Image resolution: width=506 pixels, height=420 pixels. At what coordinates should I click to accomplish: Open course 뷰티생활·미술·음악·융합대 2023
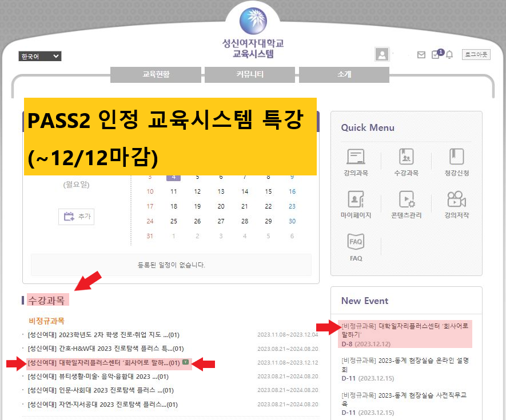coord(98,377)
